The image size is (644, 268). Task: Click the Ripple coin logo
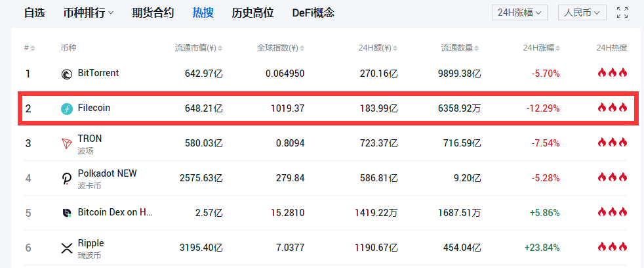(66, 248)
